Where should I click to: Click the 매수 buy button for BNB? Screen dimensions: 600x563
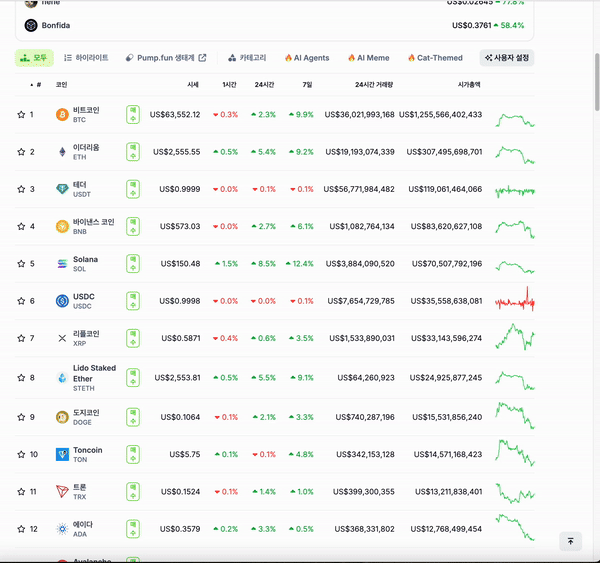point(133,227)
